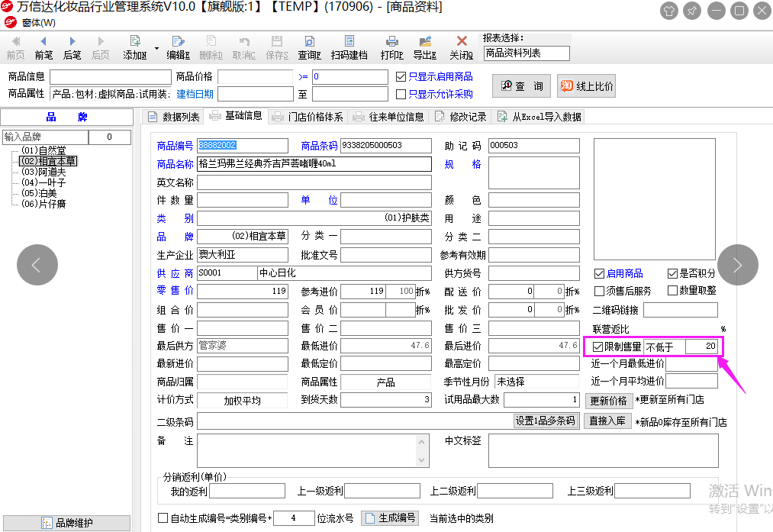The image size is (773, 532).
Task: Enable the 数量取整 checkbox
Action: pos(672,290)
